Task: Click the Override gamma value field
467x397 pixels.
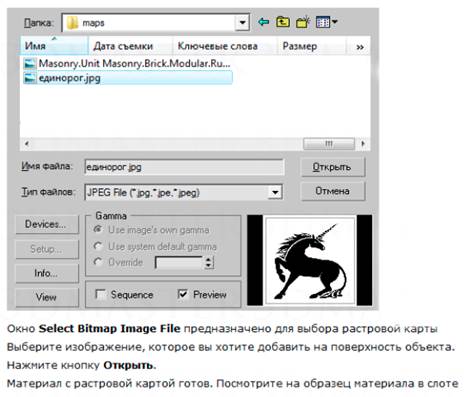Action: (x=179, y=262)
